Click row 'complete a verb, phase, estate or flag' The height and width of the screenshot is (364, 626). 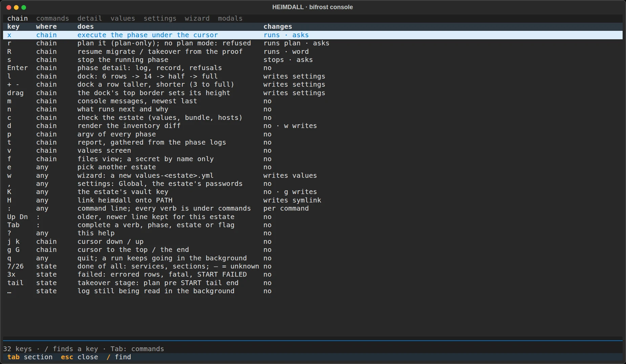pyautogui.click(x=313, y=225)
